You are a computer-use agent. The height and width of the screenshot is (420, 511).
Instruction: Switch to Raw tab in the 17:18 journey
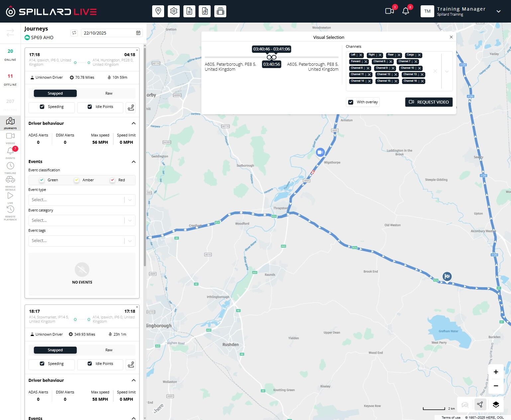tap(109, 93)
